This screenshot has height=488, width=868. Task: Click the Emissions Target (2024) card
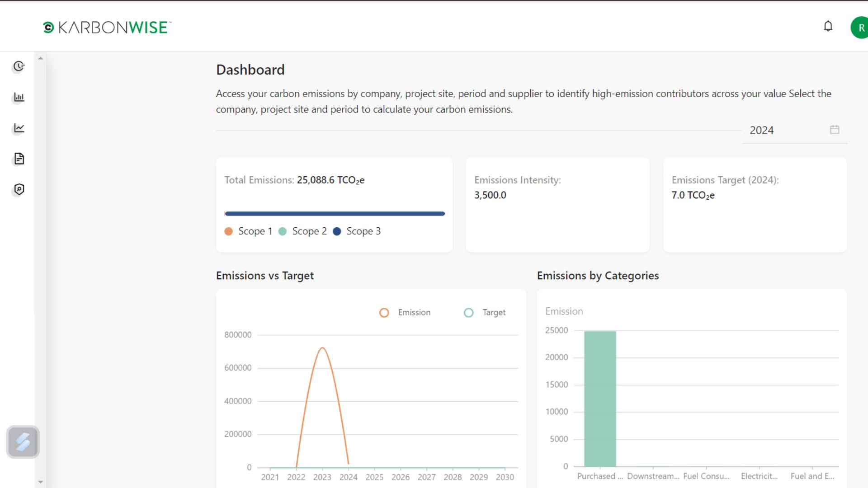pos(755,205)
